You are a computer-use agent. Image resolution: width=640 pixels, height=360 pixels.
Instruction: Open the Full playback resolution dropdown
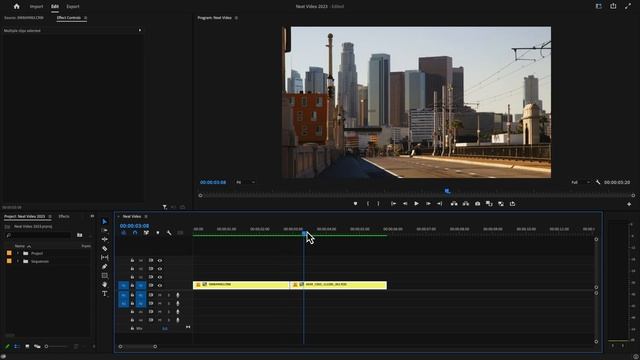click(x=580, y=182)
